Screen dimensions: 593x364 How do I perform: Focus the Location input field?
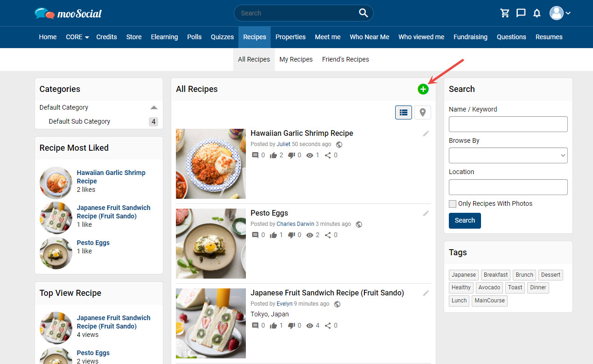[x=508, y=187]
